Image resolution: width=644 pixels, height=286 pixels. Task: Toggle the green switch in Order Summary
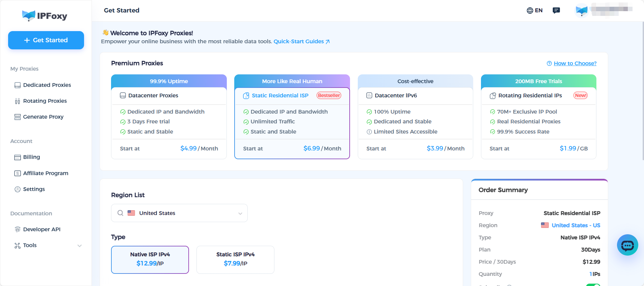593,285
